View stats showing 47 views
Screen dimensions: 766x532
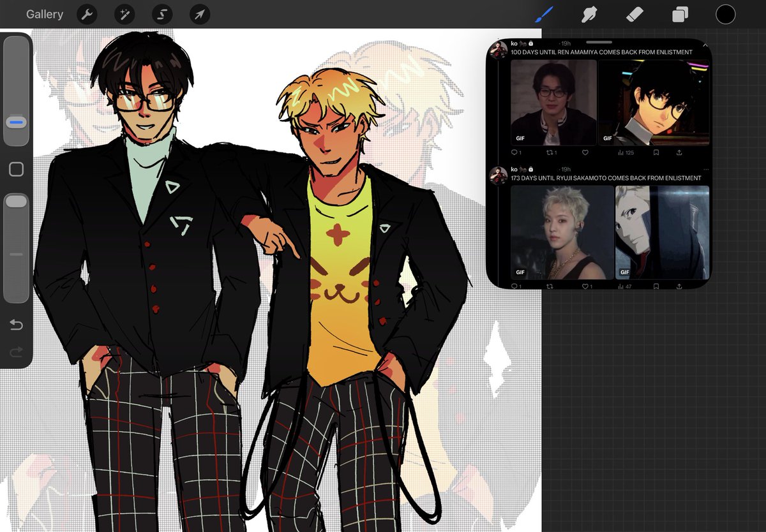[x=625, y=286]
